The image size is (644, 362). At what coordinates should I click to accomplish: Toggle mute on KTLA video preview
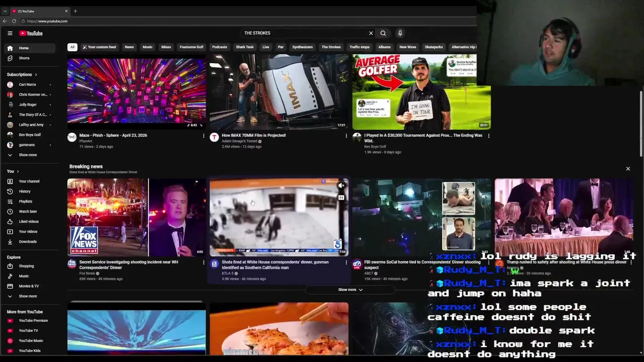(341, 186)
